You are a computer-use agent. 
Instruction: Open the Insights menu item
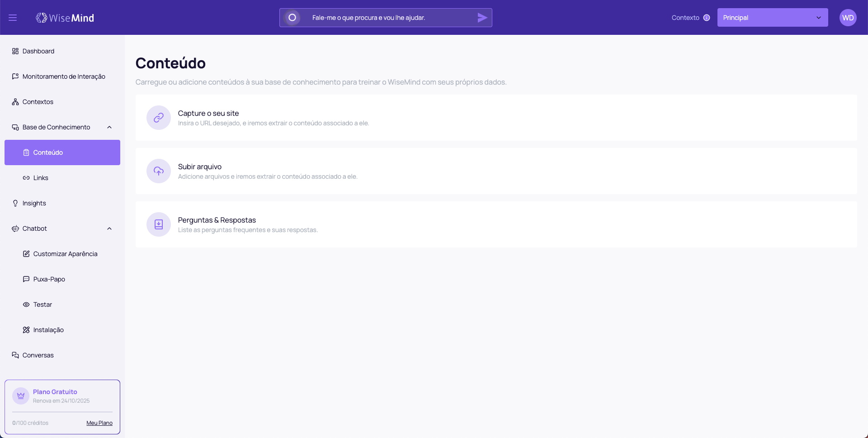pos(34,203)
